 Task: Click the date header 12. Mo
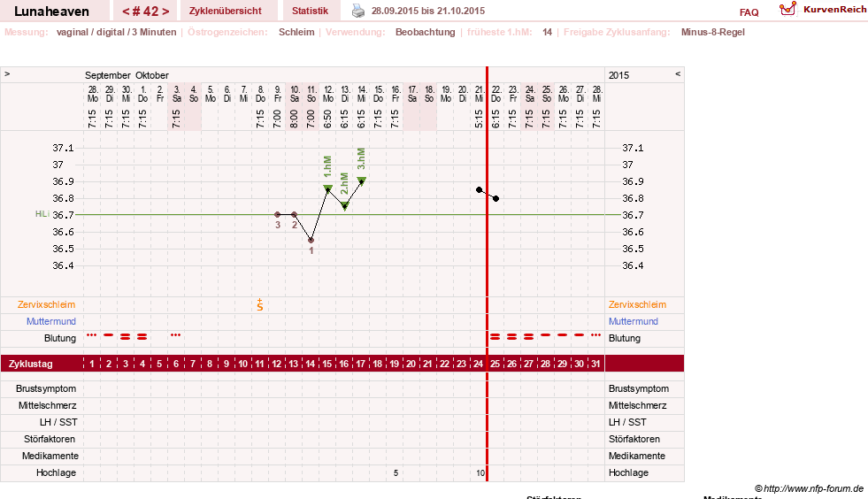coord(328,94)
